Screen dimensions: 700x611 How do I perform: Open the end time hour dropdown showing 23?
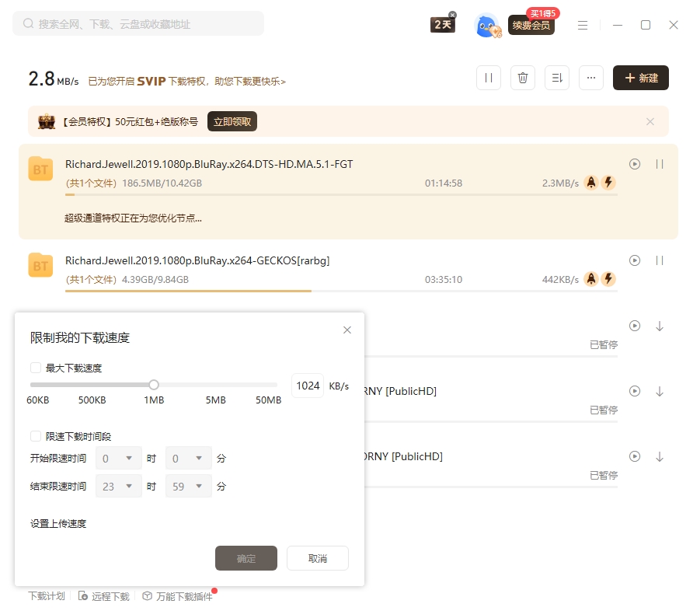119,487
